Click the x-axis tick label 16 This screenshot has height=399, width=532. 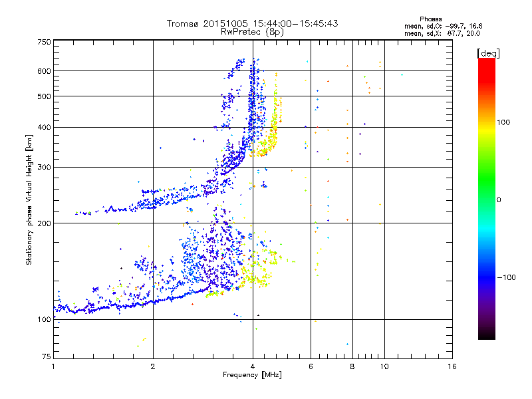click(x=452, y=366)
